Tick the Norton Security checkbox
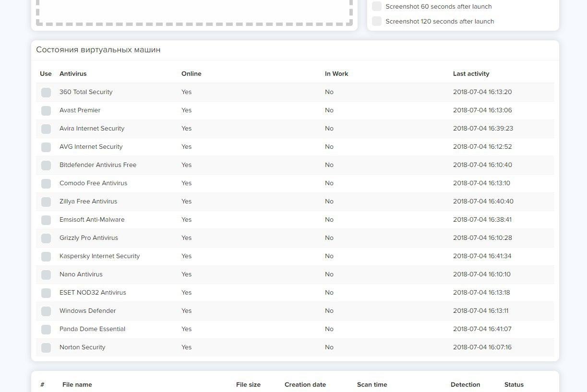587x392 pixels. click(46, 348)
